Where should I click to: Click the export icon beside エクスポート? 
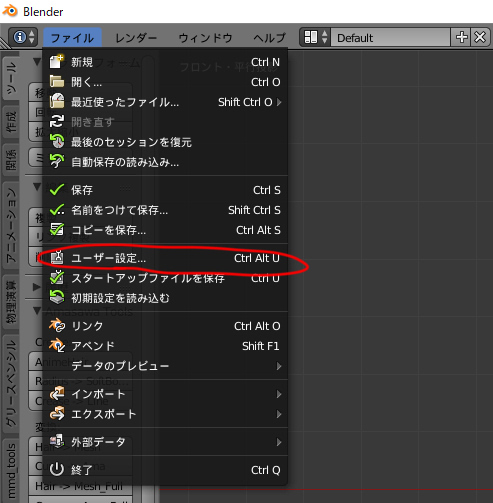pos(57,414)
